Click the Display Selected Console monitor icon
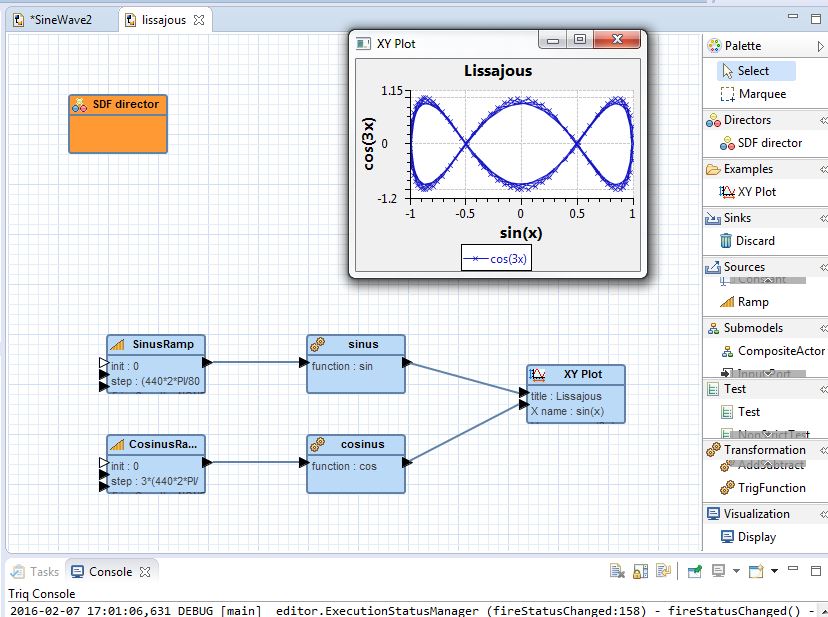 tap(718, 571)
